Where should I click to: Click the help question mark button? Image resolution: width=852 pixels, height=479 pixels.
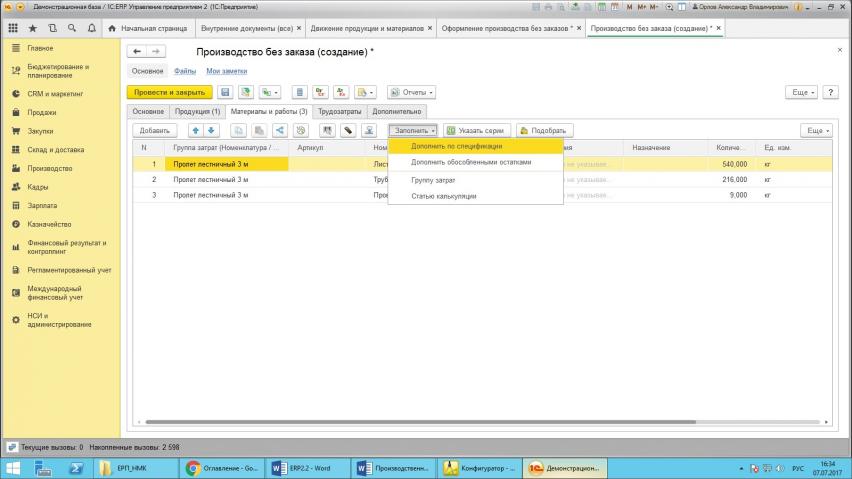pos(830,92)
